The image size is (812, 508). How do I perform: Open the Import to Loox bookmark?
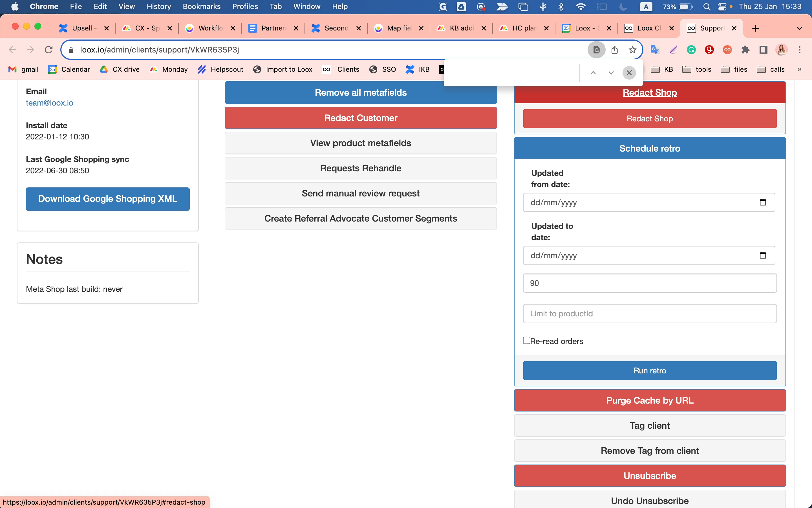tap(283, 69)
